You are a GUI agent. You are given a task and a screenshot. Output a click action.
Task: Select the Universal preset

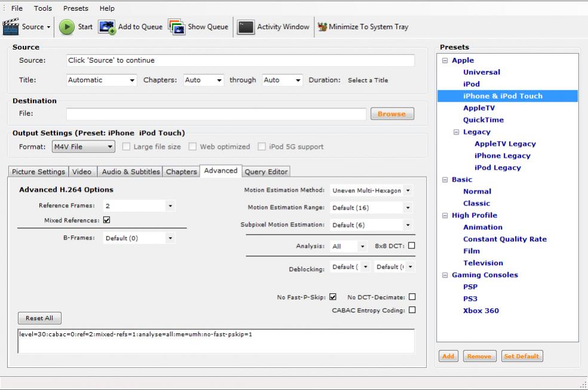(482, 72)
